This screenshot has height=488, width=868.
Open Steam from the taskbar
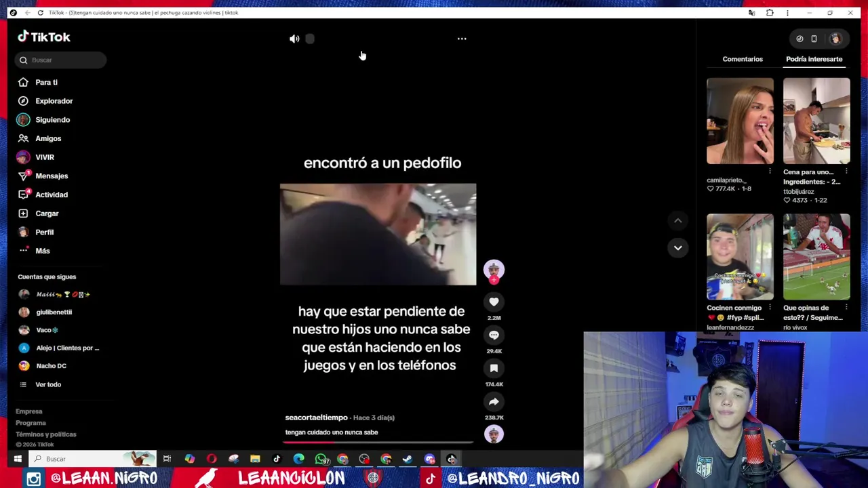coord(408,459)
